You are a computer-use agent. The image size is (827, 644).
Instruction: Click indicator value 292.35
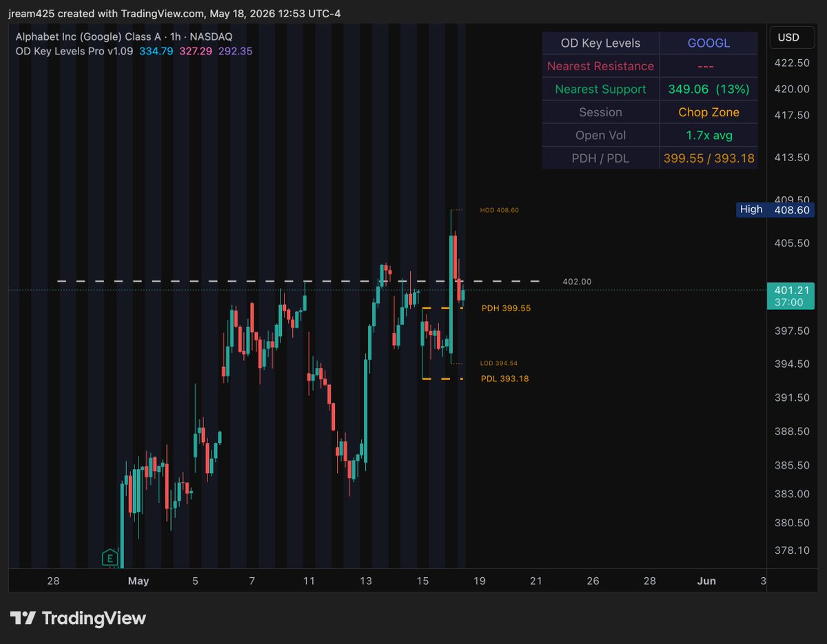[x=235, y=50]
